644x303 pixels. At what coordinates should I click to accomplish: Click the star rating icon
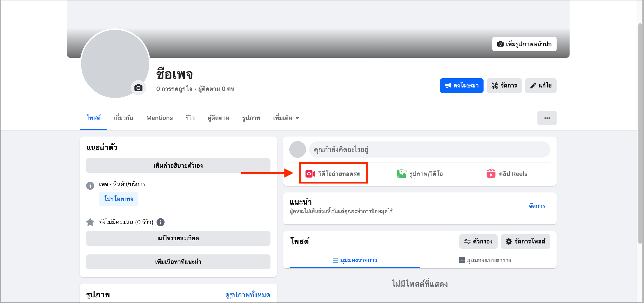[90, 222]
